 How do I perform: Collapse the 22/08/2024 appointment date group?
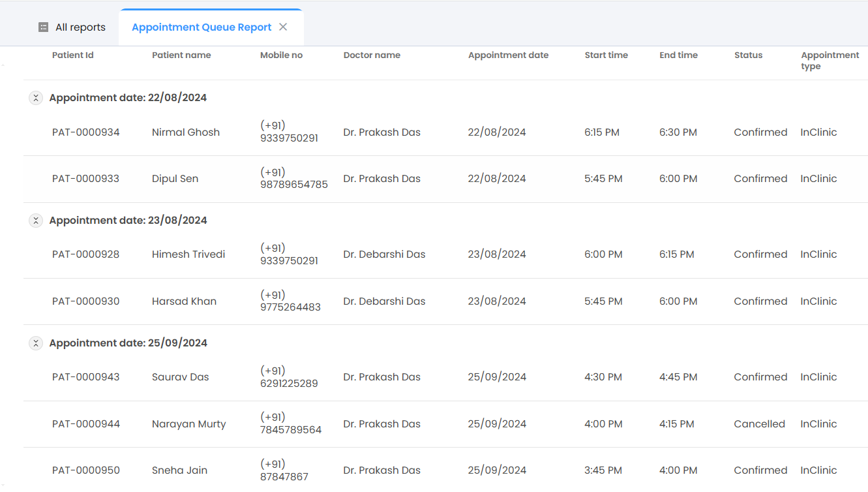tap(36, 98)
